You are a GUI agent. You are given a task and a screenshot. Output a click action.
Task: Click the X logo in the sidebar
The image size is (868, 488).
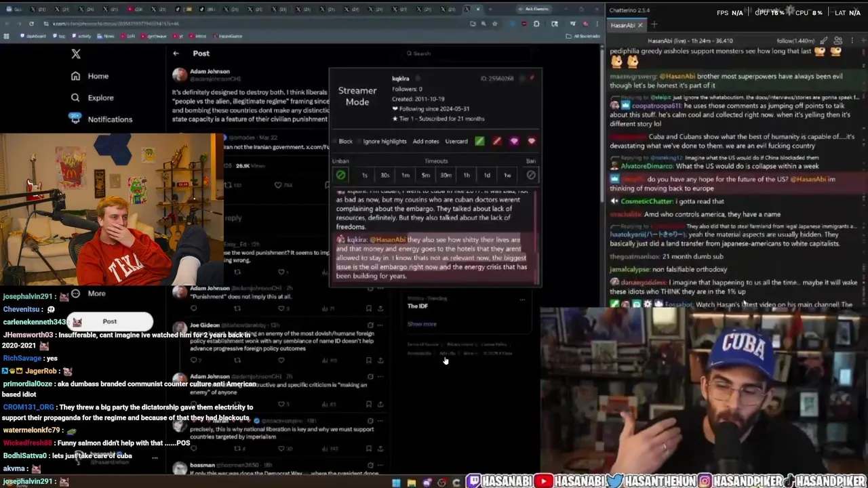[x=76, y=54]
